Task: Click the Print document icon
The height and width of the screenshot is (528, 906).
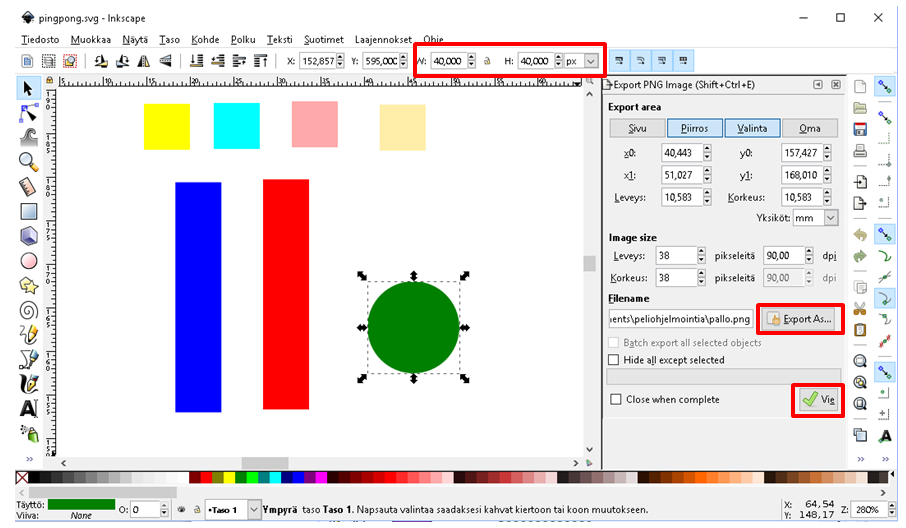Action: [860, 152]
